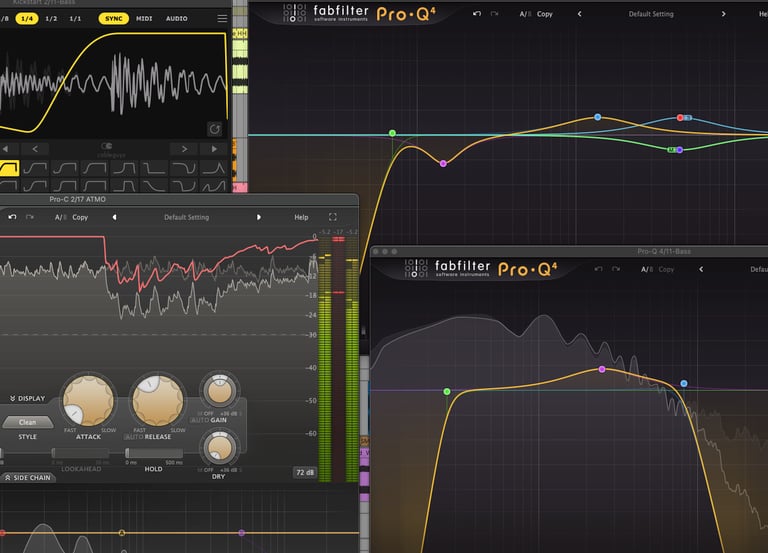Previous preset arrow in top Pro-Q 4

click(x=579, y=14)
